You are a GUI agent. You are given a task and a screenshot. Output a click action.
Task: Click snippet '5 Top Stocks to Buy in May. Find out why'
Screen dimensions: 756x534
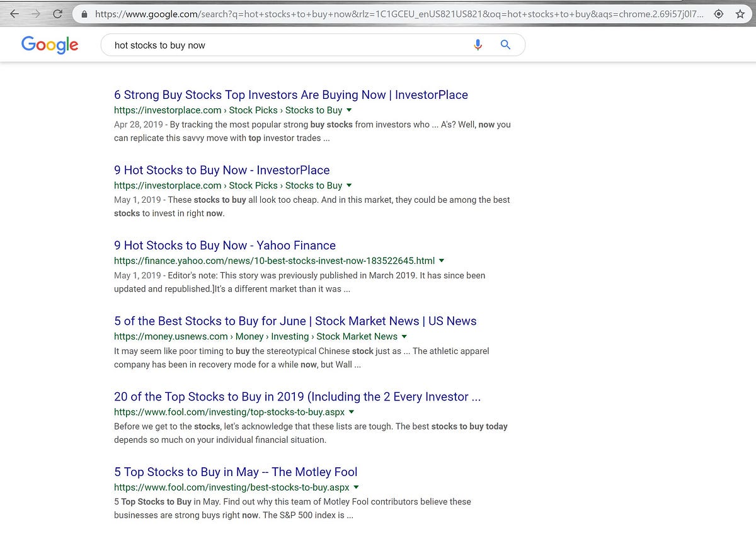(292, 508)
